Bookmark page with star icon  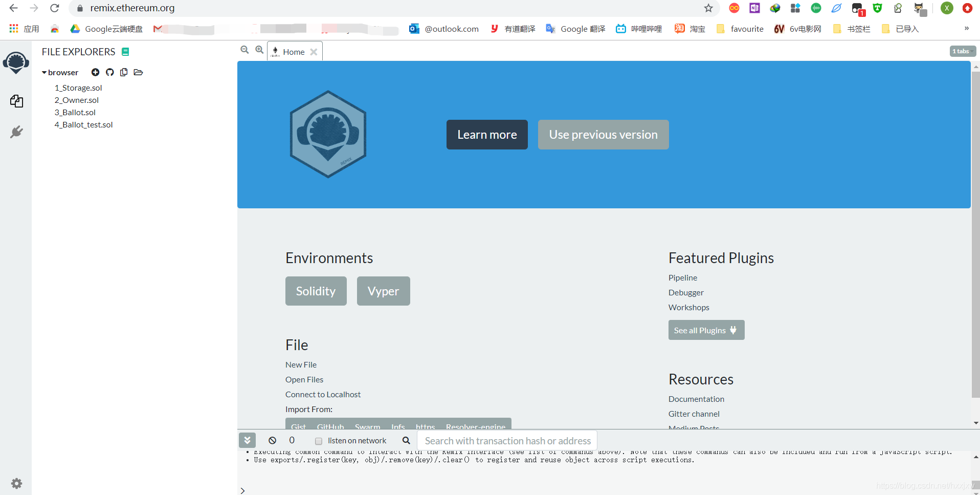[708, 8]
